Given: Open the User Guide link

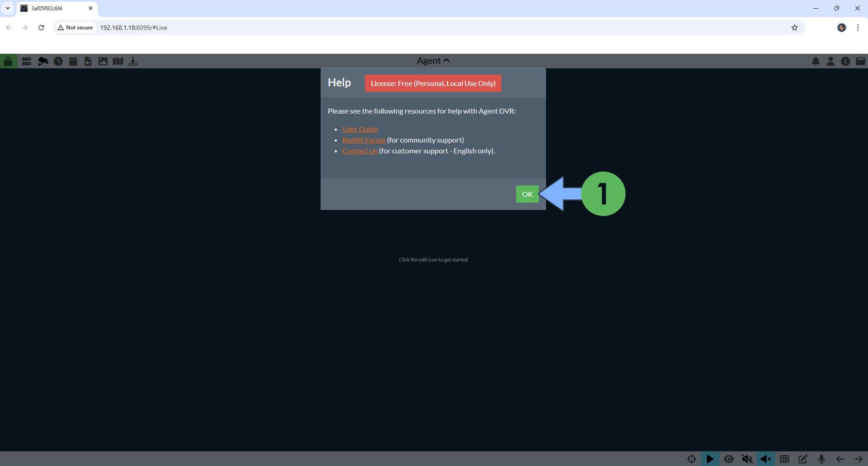Looking at the screenshot, I should pyautogui.click(x=360, y=129).
